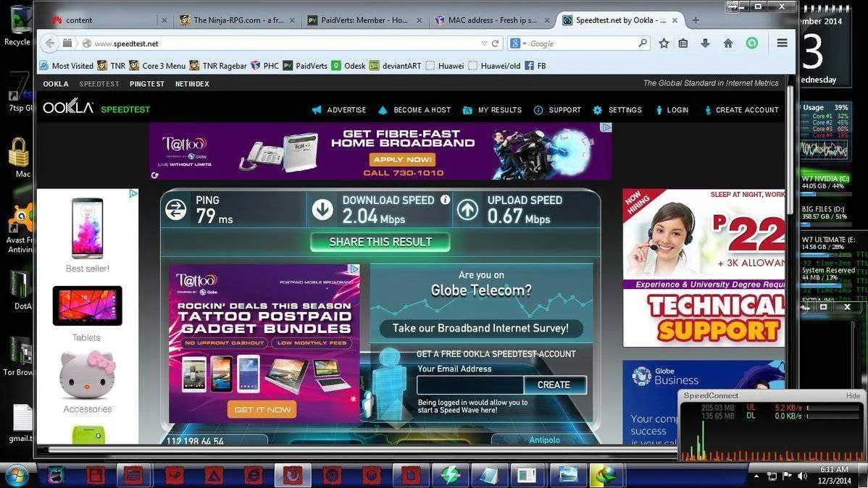Open the Odesk bookmark
The height and width of the screenshot is (488, 868).
(349, 66)
